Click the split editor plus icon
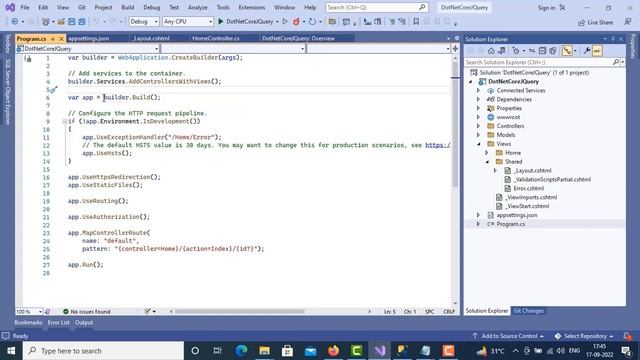Image resolution: width=640 pixels, height=360 pixels. (x=456, y=49)
